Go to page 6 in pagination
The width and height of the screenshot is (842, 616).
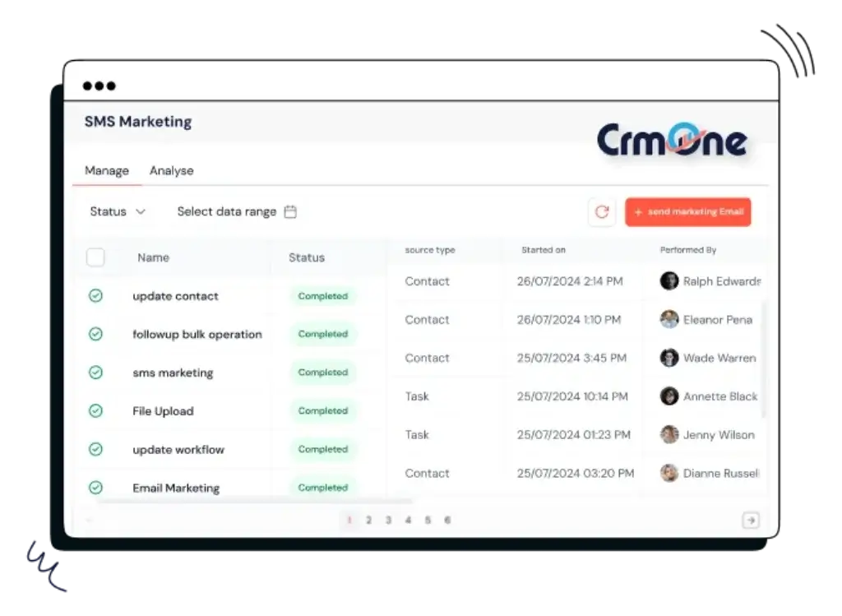pyautogui.click(x=447, y=520)
